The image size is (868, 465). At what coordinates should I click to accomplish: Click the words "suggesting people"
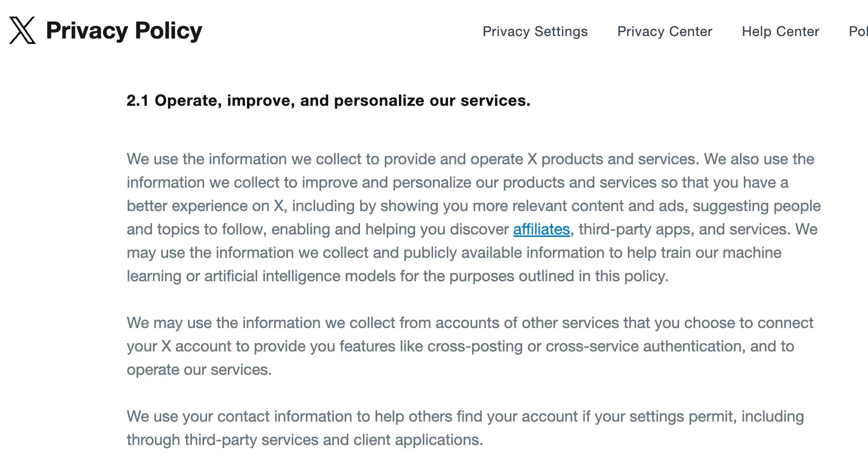tap(757, 206)
